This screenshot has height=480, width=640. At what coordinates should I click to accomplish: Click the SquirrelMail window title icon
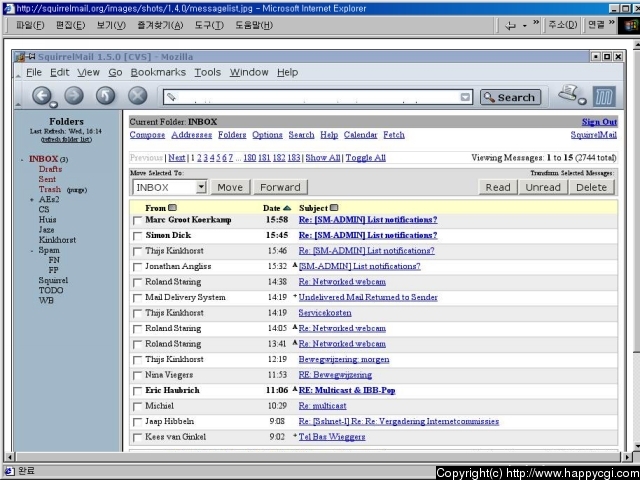pos(20,57)
